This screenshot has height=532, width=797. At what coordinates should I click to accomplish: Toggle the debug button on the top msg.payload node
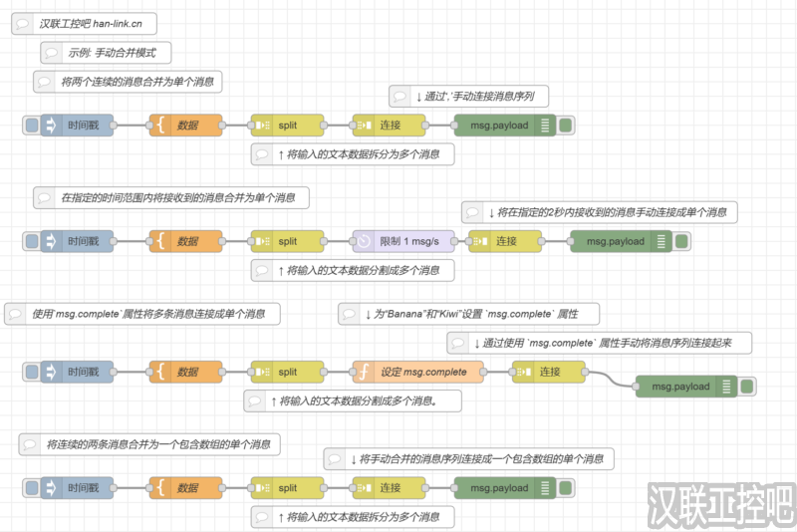(565, 126)
